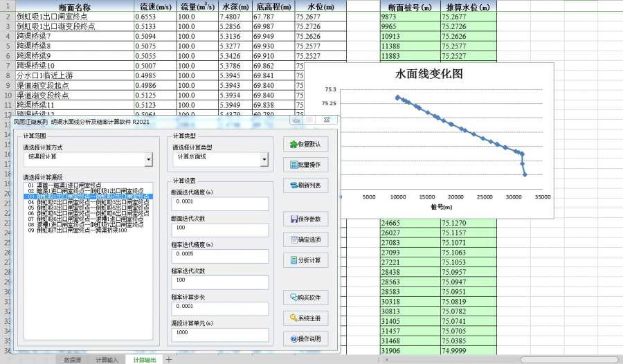623x364 pixels.
Task: Refresh the list with 刷新列表
Action: click(305, 185)
